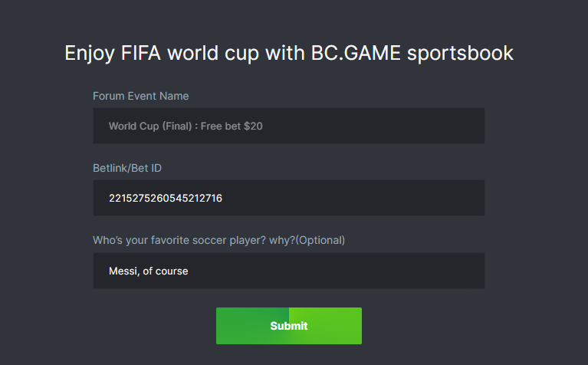This screenshot has width=588, height=365.
Task: Click the "Who's your favorite soccer player" label
Action: click(178, 240)
